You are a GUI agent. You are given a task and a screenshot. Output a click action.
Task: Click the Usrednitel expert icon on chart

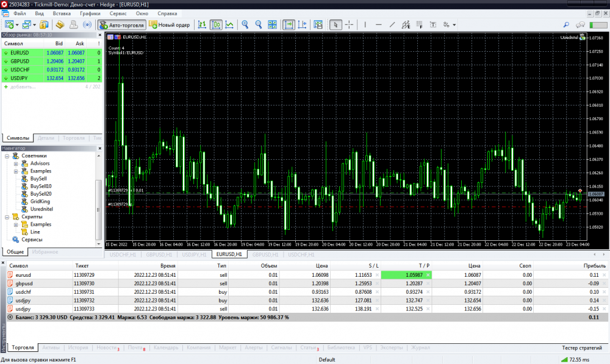point(583,37)
